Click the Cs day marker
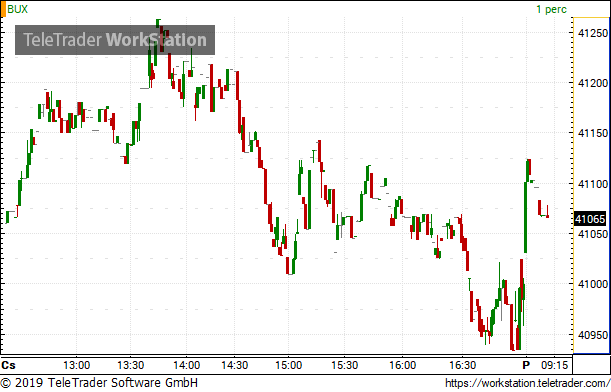Viewport: 611px width, 392px height. [9, 366]
